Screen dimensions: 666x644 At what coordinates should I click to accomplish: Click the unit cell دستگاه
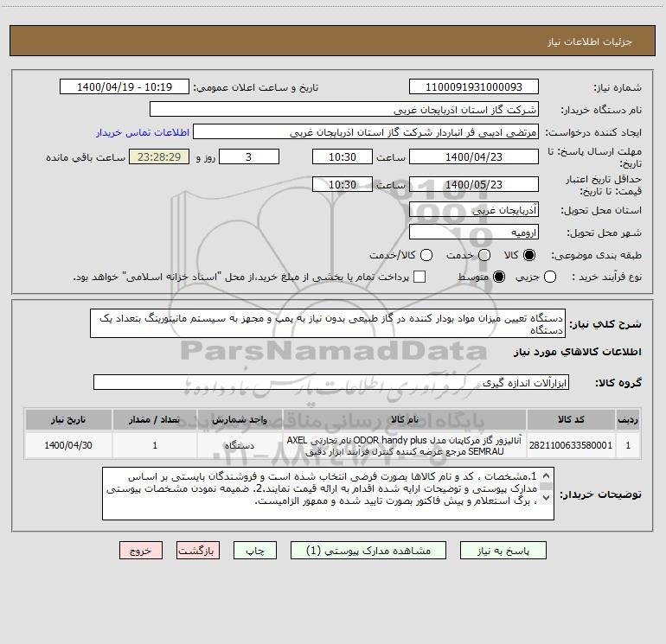click(x=240, y=445)
